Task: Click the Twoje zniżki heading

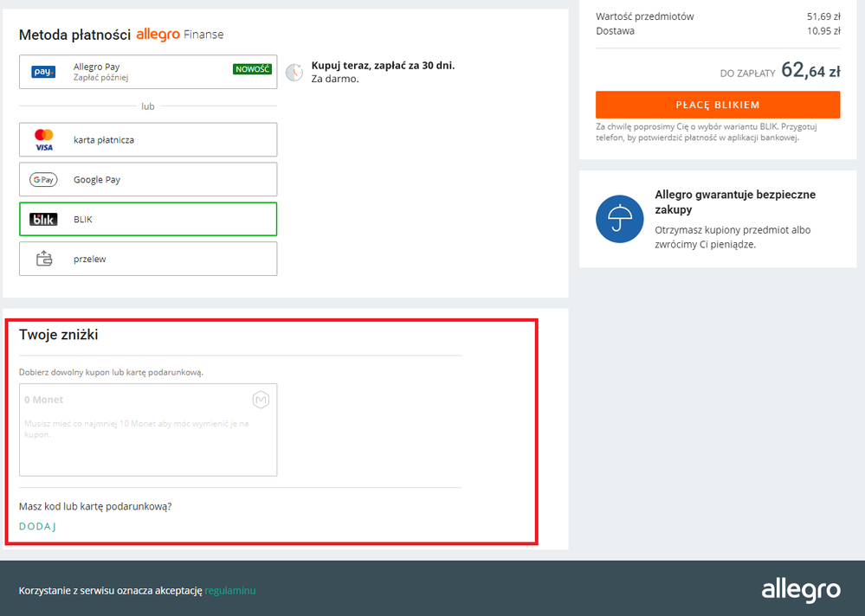Action: click(59, 335)
